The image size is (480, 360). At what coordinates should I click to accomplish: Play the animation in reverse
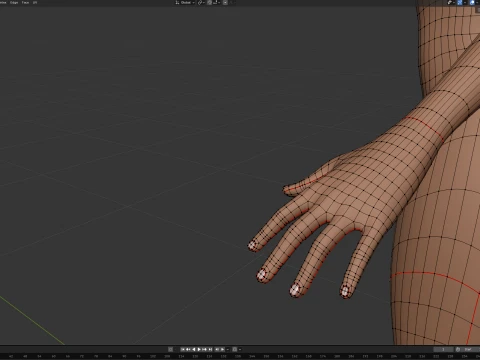[x=194, y=349]
